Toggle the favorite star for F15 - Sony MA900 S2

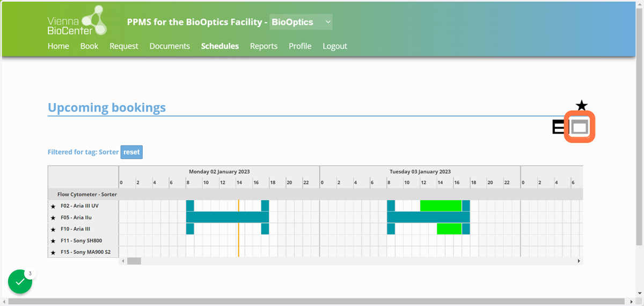pyautogui.click(x=53, y=252)
